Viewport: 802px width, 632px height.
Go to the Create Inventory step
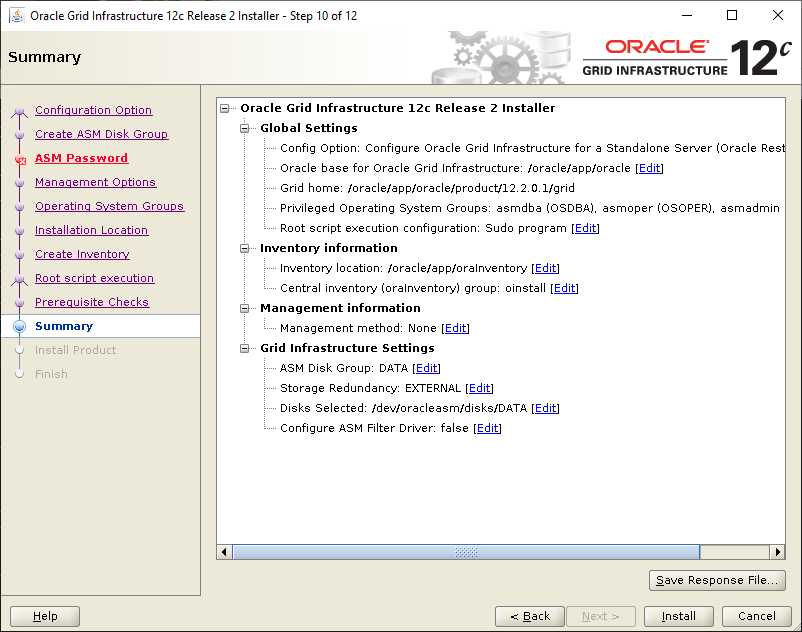click(82, 255)
